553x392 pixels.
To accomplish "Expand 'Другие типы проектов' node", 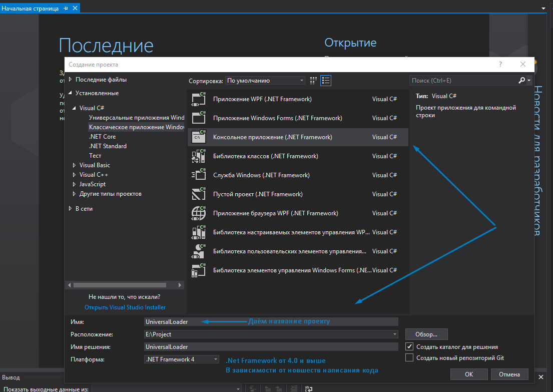I will point(74,194).
